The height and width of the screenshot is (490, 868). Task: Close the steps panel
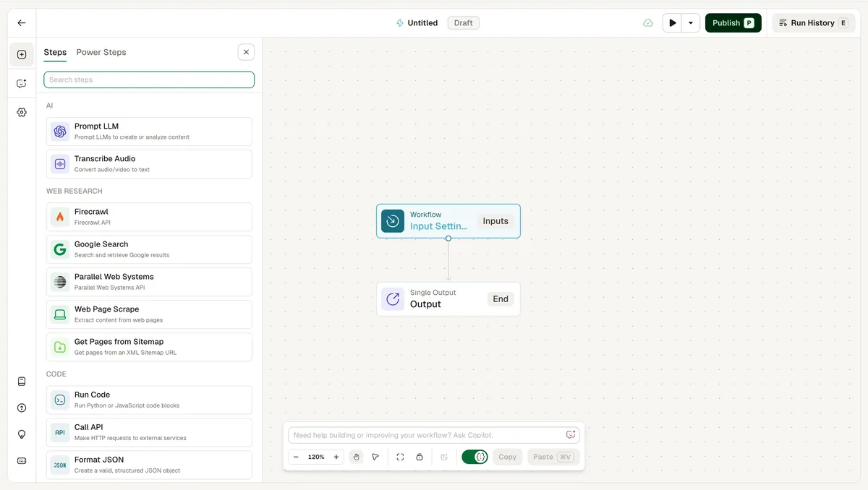tap(246, 52)
